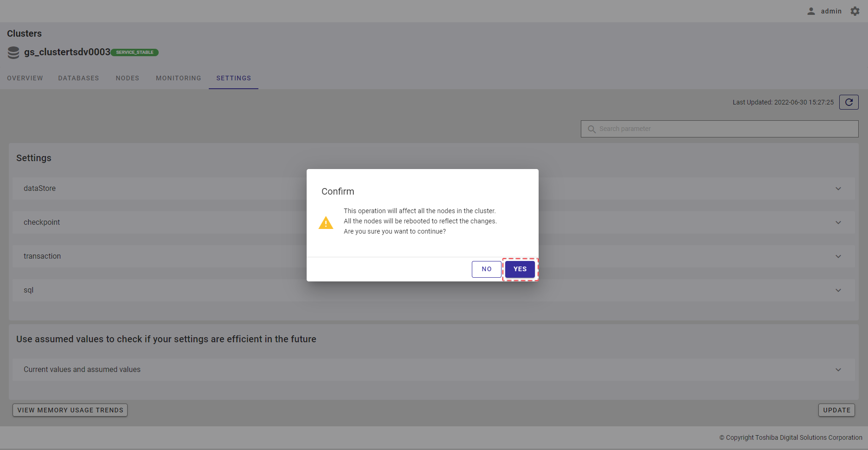
Task: Go to the Nodes tab
Action: tap(128, 78)
